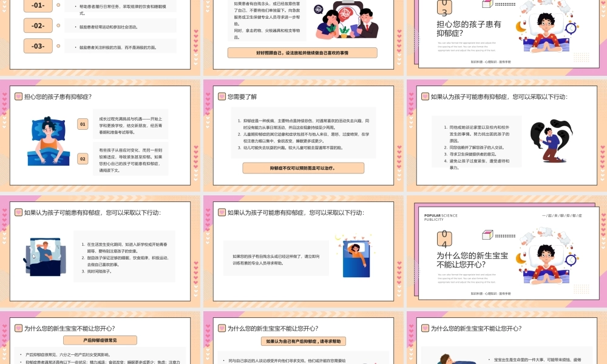607x364 pixels.
Task: Click list item 我陪伴陪孩子。
Action: point(99,271)
